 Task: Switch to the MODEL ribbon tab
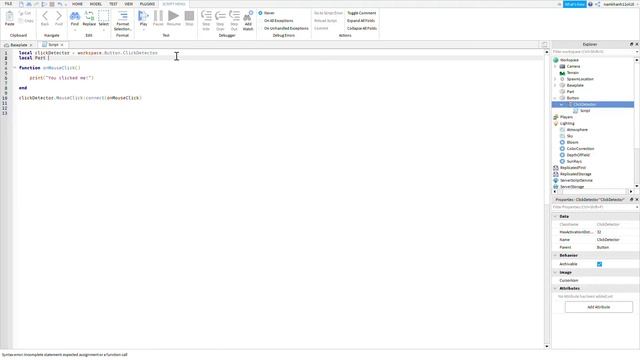click(x=96, y=4)
